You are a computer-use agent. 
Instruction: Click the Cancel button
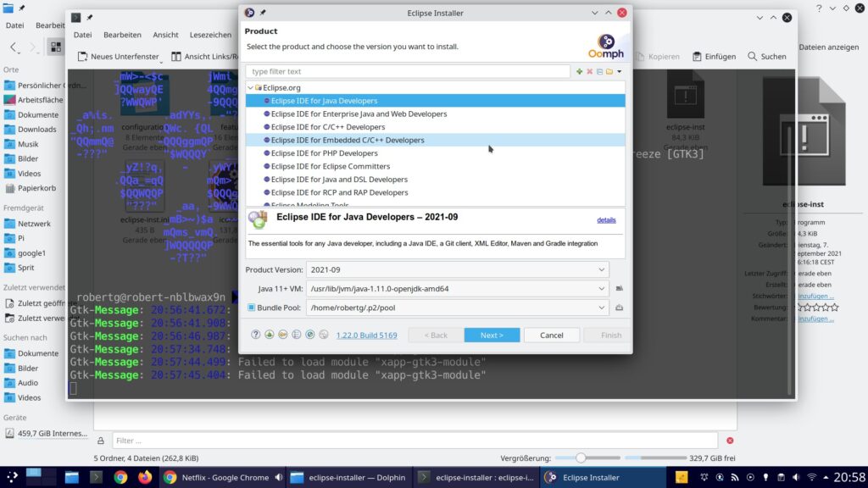pyautogui.click(x=551, y=335)
